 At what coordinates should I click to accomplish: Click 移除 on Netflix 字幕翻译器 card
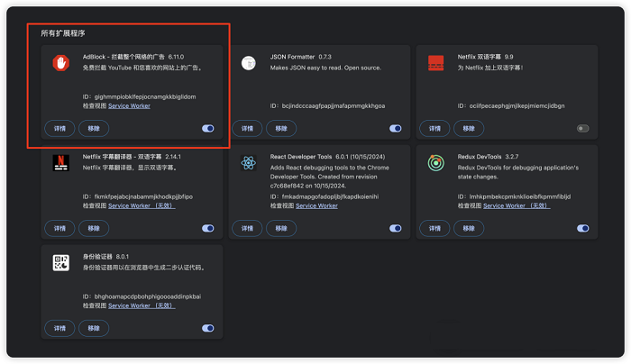pos(94,228)
